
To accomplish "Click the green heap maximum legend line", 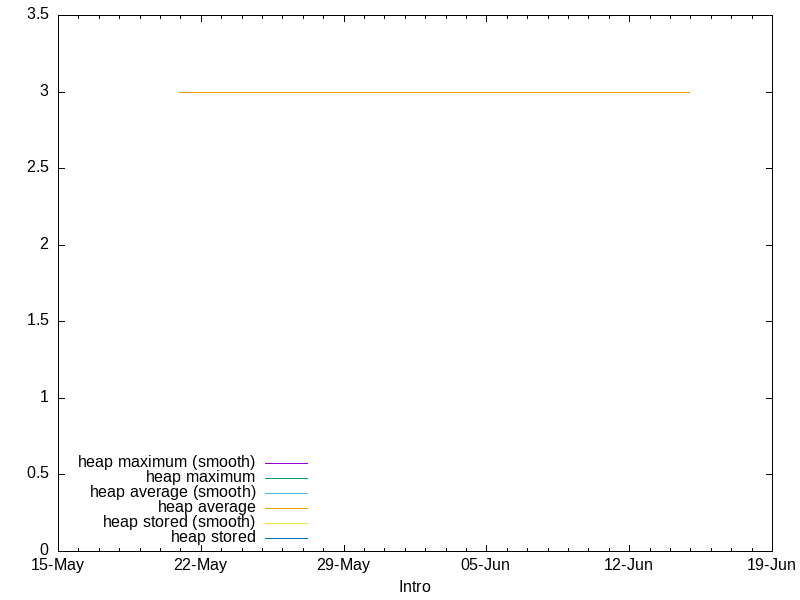I will pos(286,479).
